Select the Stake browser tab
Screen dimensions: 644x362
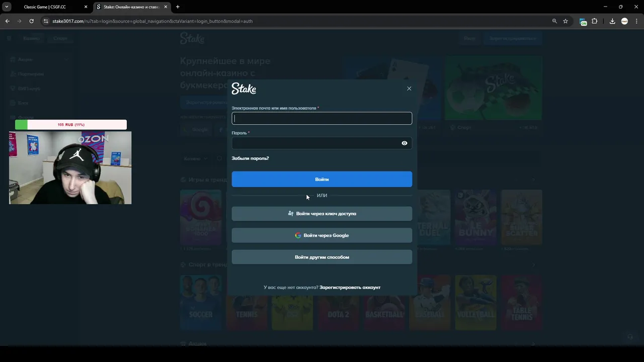pos(131,7)
